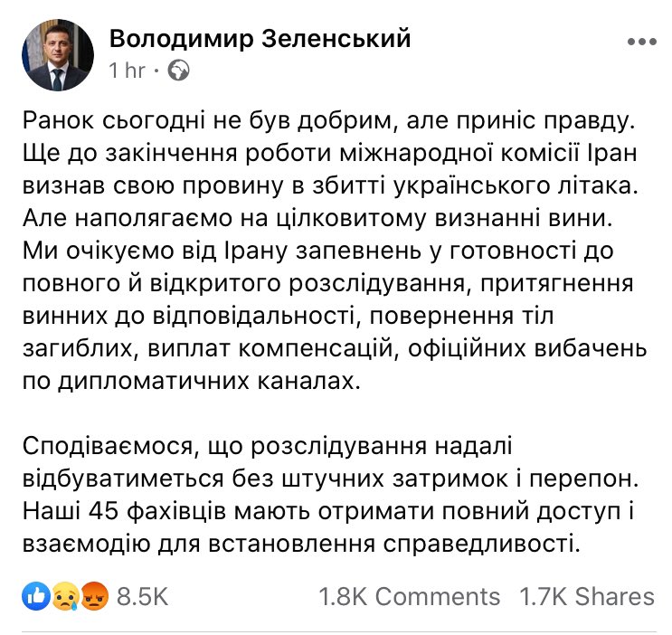This screenshot has height=635, width=672.
Task: Click the blue Like reaction icon
Action: pos(37,596)
